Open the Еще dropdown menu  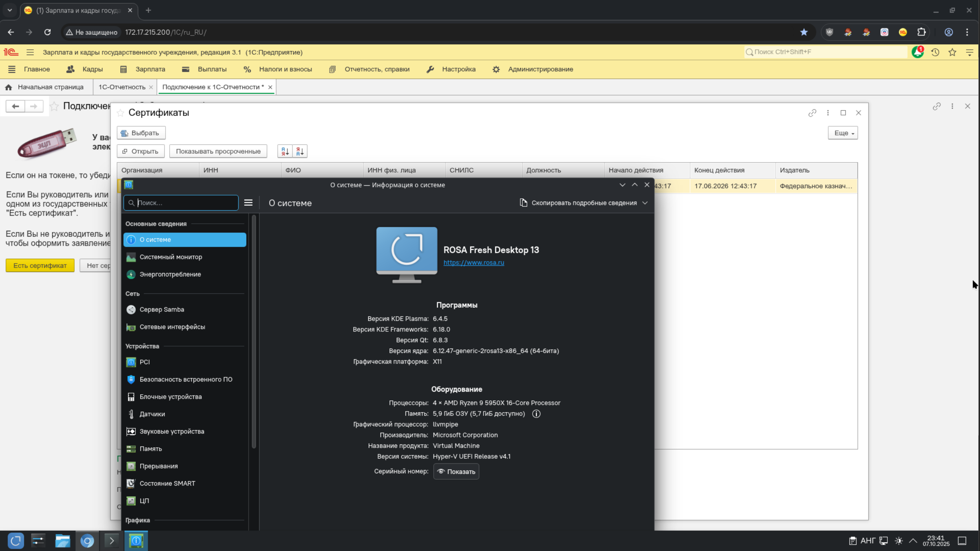pyautogui.click(x=843, y=133)
